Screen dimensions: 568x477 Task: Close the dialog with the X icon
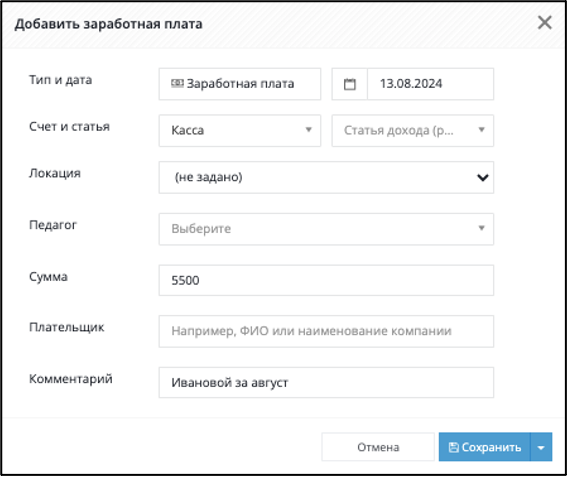(x=544, y=22)
